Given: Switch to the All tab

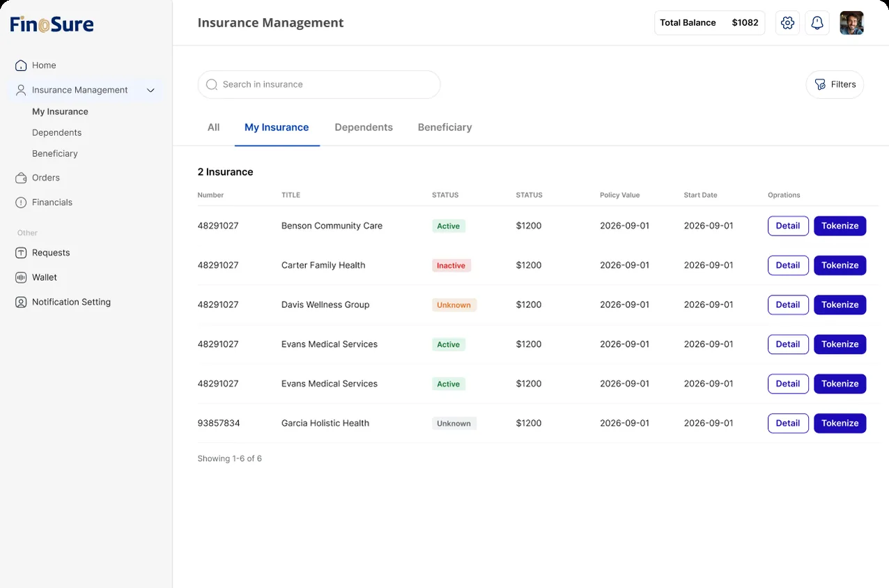Looking at the screenshot, I should pos(213,127).
